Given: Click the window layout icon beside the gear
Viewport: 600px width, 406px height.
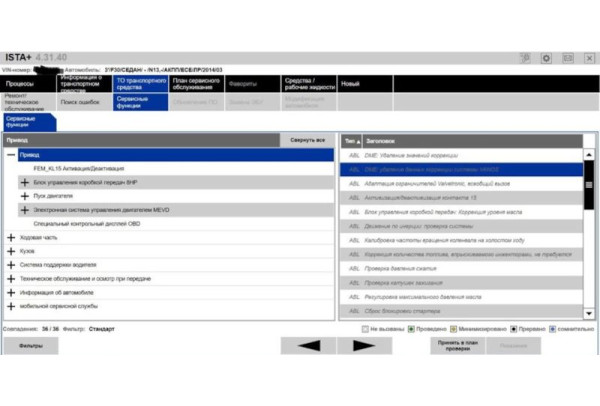Looking at the screenshot, I should pos(567,58).
